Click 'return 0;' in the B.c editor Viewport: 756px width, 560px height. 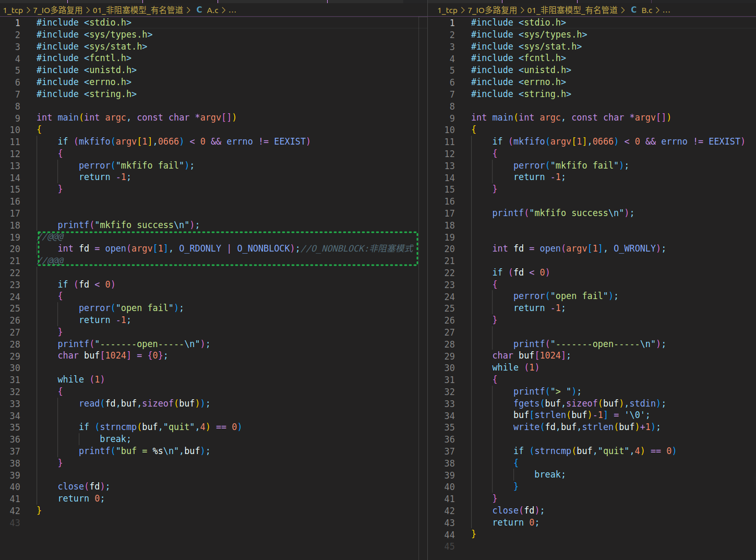[516, 522]
